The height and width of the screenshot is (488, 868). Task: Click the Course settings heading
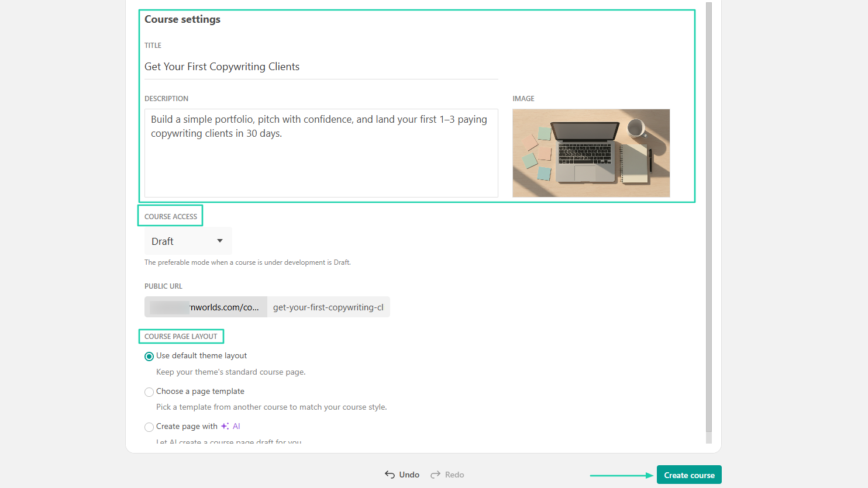[x=182, y=19]
